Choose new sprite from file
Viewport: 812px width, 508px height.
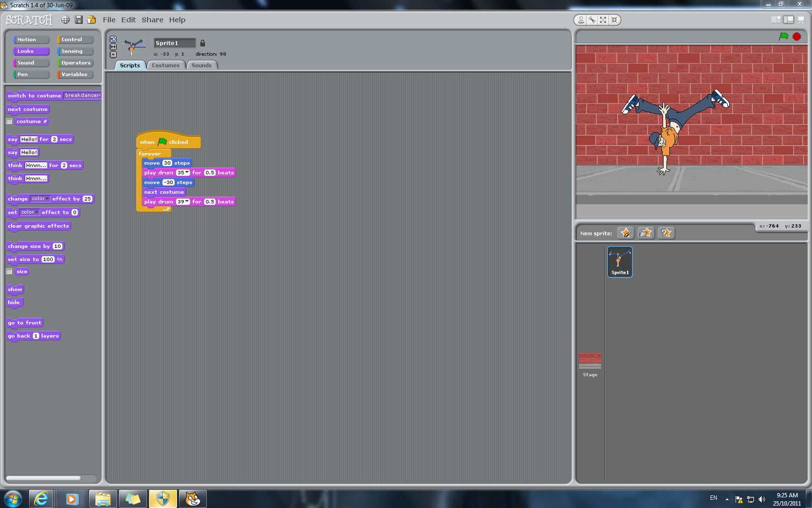[x=646, y=233]
